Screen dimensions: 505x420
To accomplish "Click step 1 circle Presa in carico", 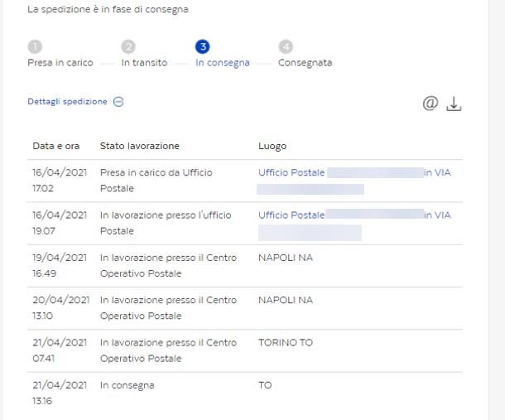I will pos(35,46).
